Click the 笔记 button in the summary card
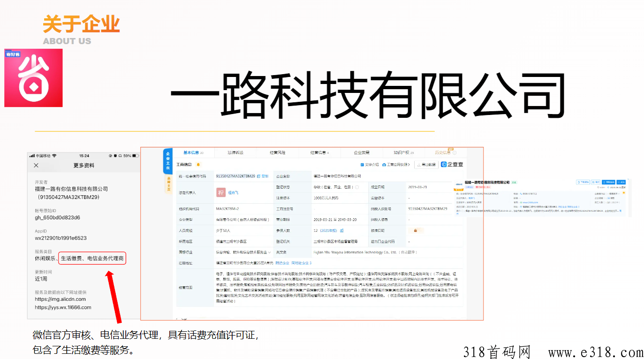 pyautogui.click(x=596, y=182)
